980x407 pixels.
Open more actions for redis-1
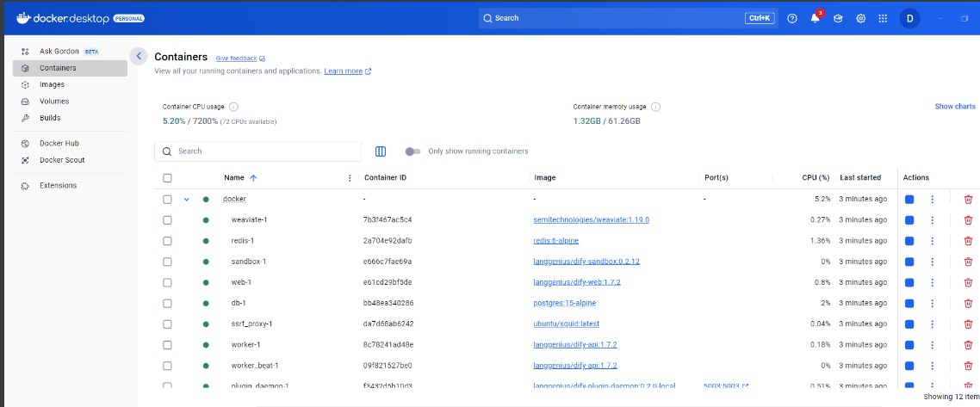point(932,241)
